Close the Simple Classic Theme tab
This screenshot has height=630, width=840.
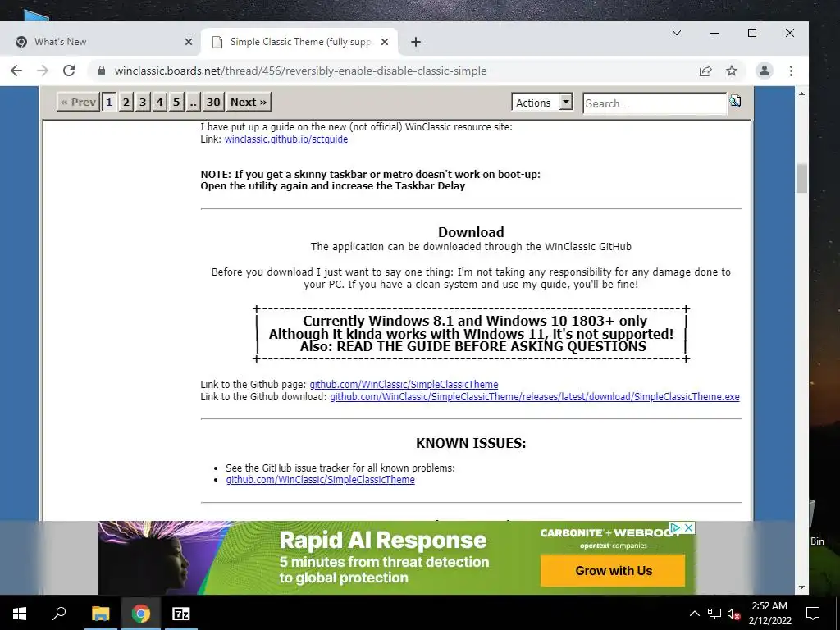[x=385, y=42]
